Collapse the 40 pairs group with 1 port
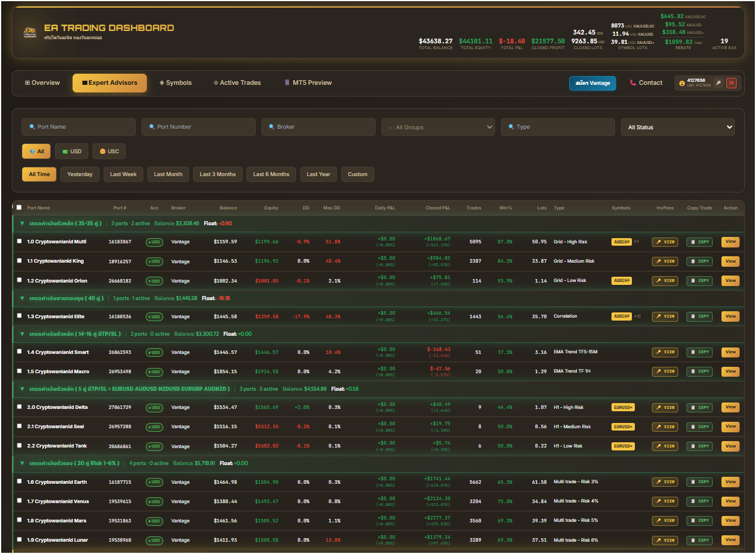This screenshot has height=554, width=756. tap(22, 298)
